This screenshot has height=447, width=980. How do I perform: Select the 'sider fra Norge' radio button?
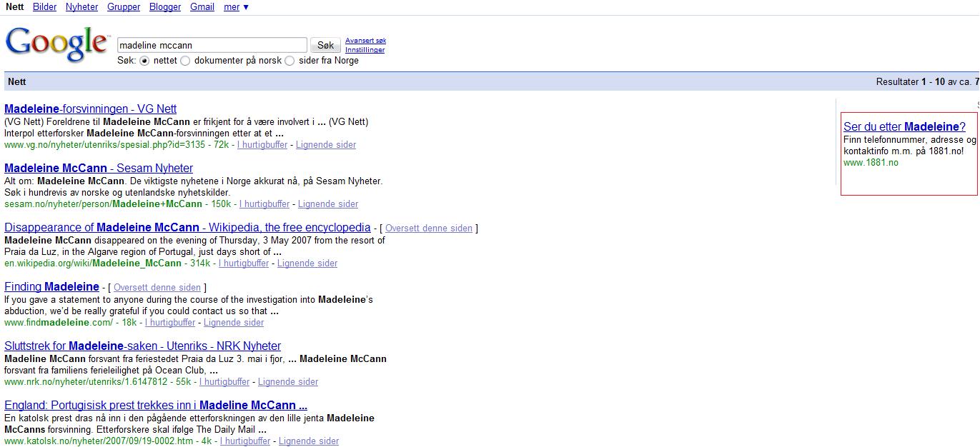(x=289, y=61)
